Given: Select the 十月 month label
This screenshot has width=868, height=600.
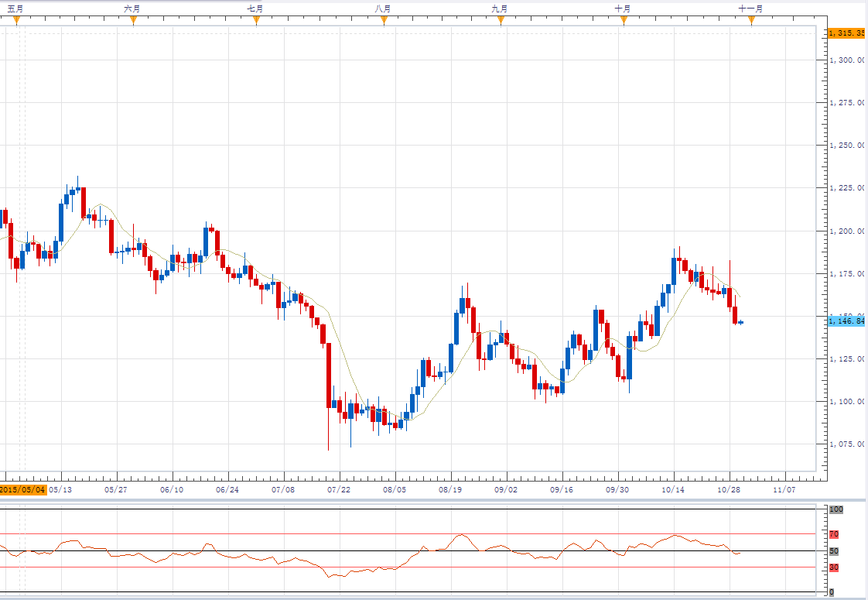Looking at the screenshot, I should coord(623,9).
